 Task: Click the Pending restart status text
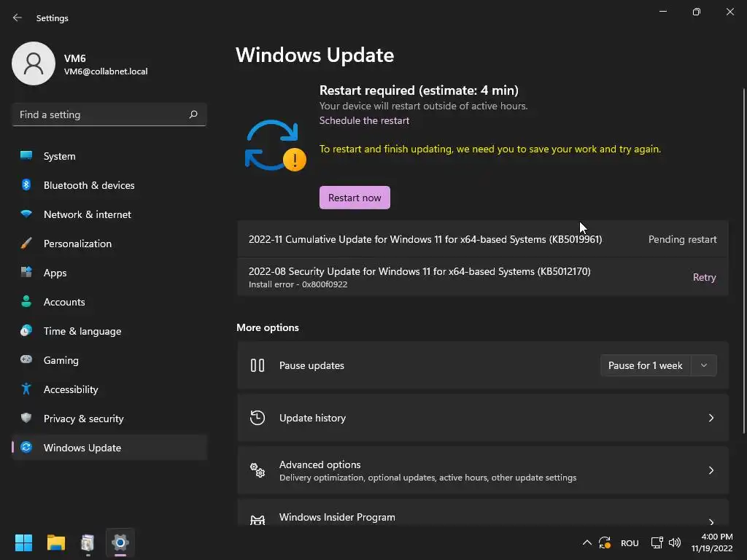pos(682,239)
